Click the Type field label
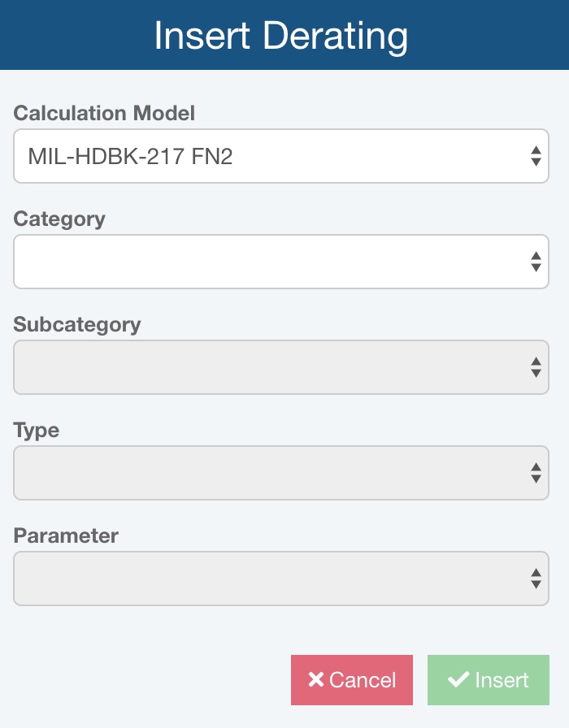This screenshot has height=728, width=569. point(37,430)
